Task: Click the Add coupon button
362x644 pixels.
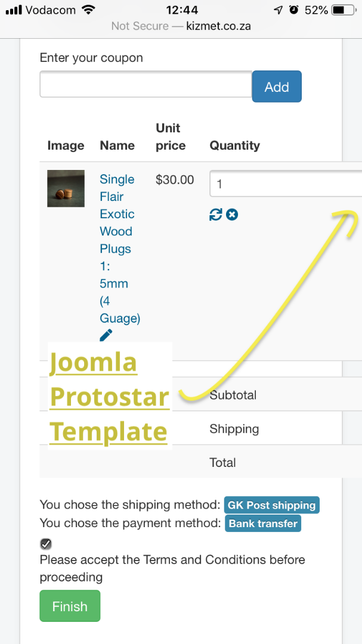Action: 277,86
